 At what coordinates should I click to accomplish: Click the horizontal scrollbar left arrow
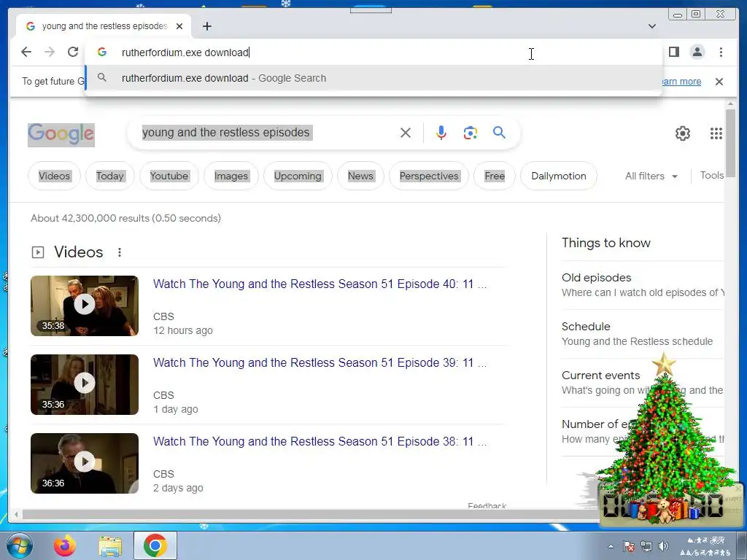[16, 514]
